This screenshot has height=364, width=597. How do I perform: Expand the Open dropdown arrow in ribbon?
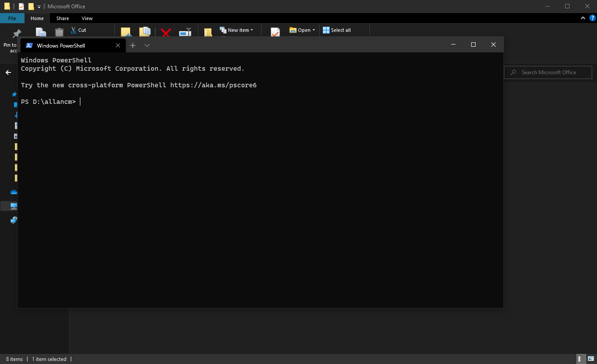click(x=314, y=30)
